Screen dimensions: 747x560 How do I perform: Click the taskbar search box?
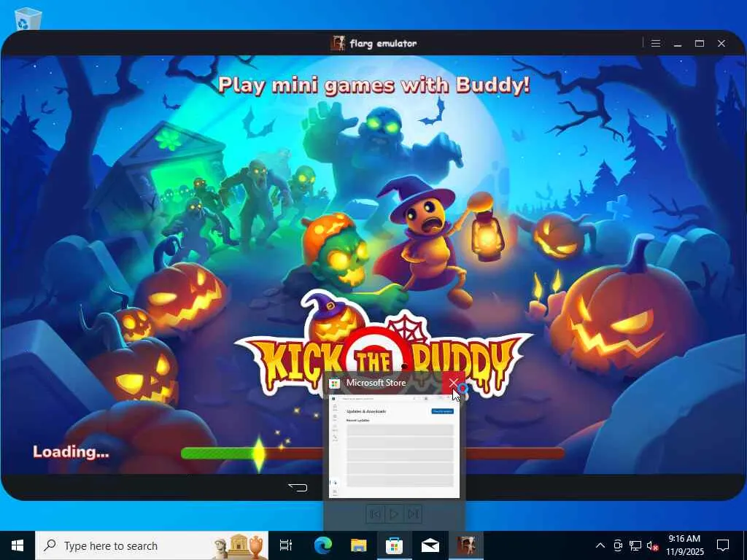pyautogui.click(x=152, y=545)
